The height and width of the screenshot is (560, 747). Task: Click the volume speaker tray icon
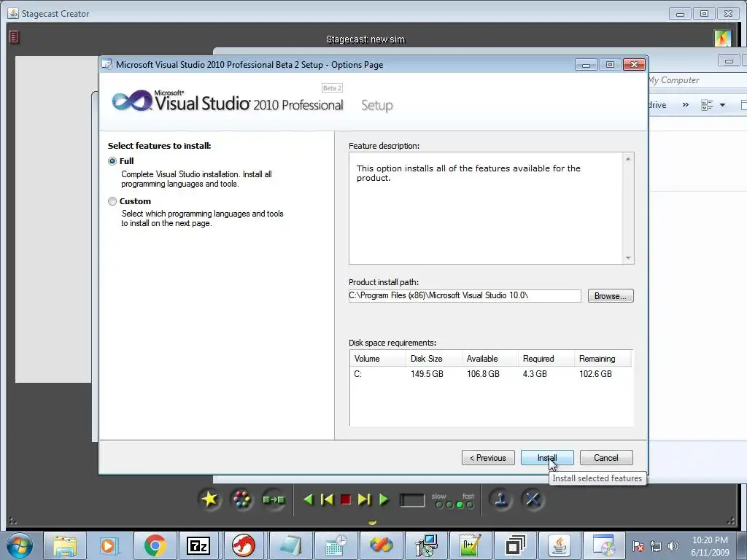pos(673,547)
